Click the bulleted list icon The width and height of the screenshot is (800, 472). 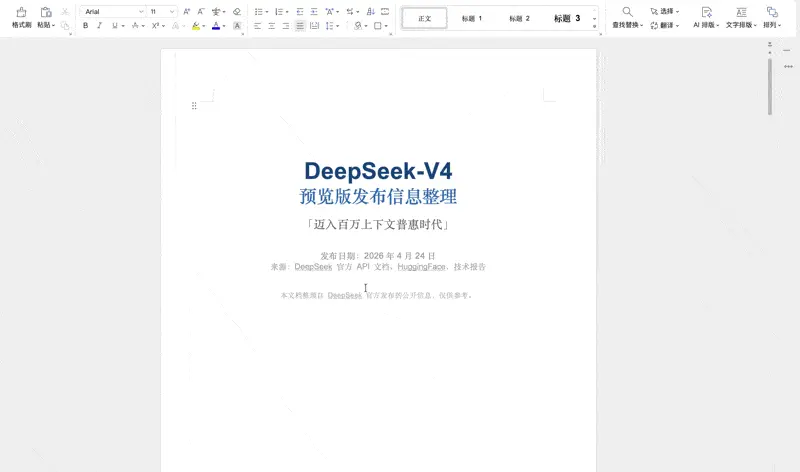pyautogui.click(x=259, y=11)
